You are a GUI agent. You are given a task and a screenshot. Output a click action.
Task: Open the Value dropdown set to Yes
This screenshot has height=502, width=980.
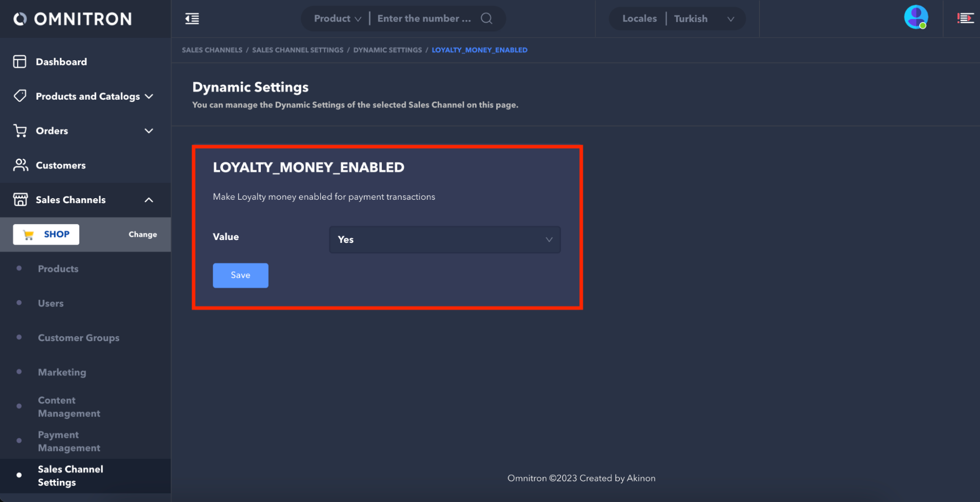click(x=444, y=239)
